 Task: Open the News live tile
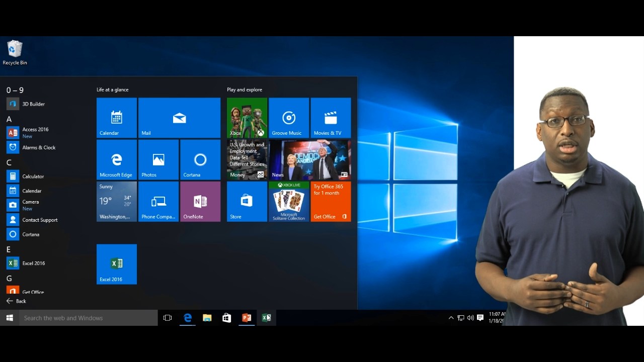(310, 159)
